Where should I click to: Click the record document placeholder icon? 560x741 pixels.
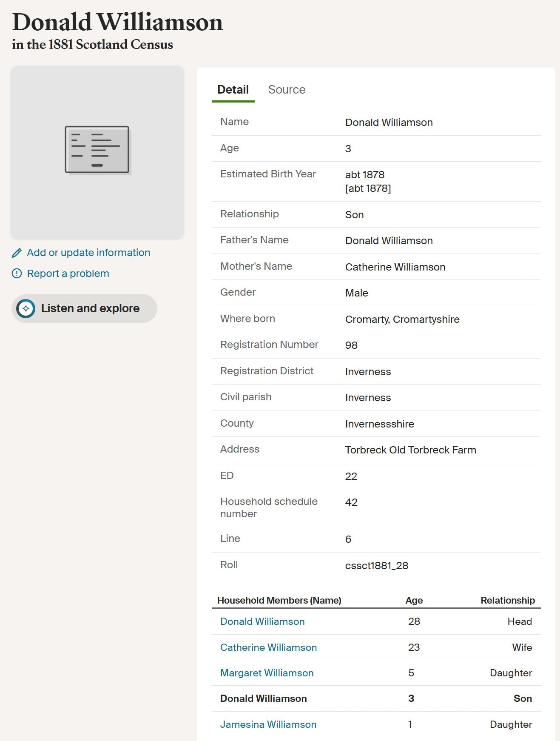[x=97, y=150]
